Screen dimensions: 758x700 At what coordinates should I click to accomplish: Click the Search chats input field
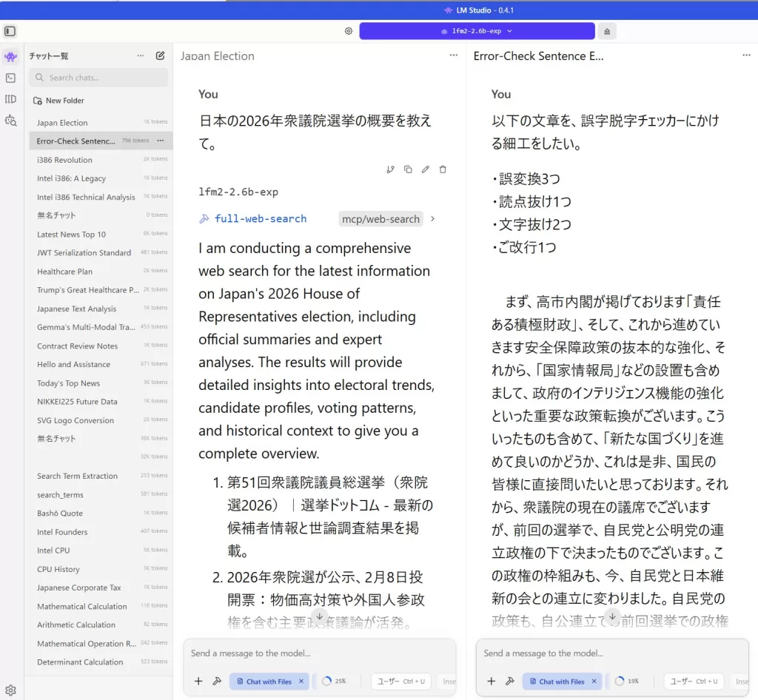(98, 78)
